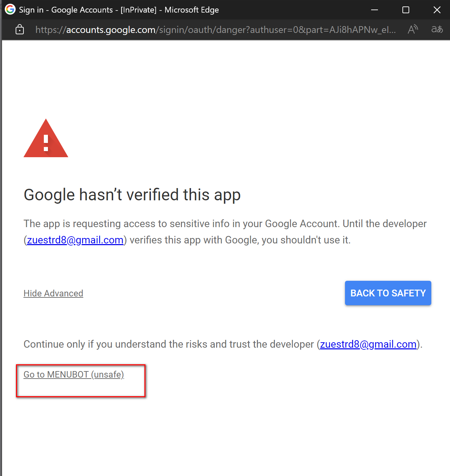Click the 'Microsoft Edge' text in the title bar

(192, 10)
